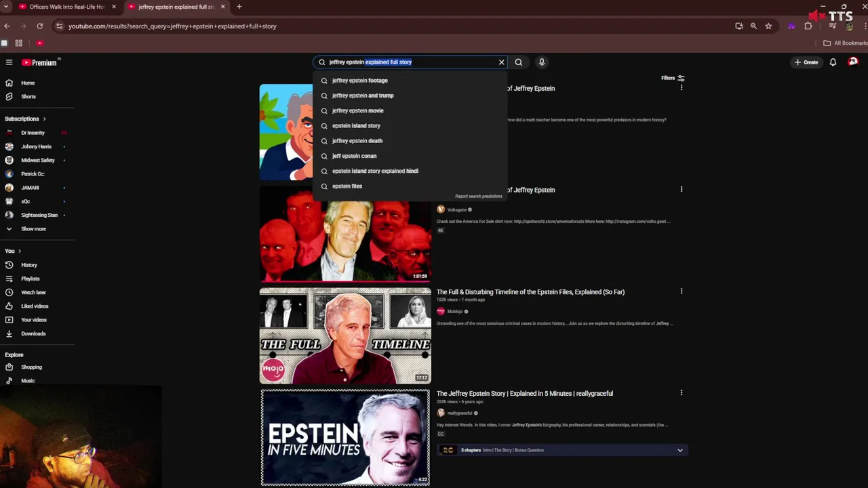Click the magnifier search button
This screenshot has width=868, height=488.
[519, 62]
